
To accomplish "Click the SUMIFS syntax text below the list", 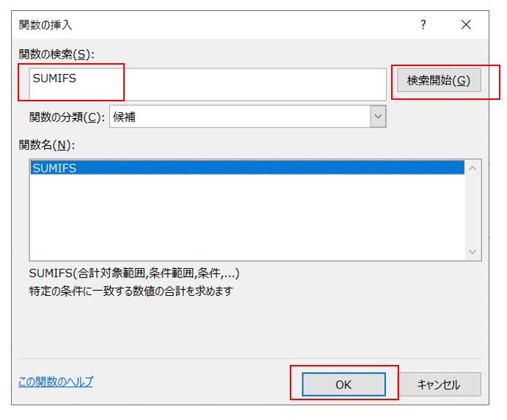I will [134, 274].
